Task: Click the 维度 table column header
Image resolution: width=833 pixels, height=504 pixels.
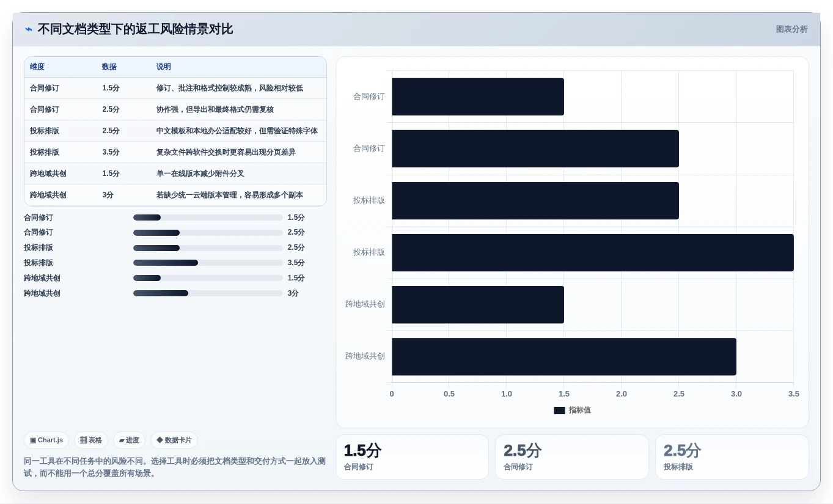Action: tap(37, 67)
